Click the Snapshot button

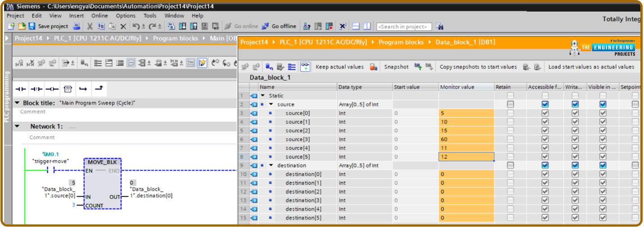point(396,67)
